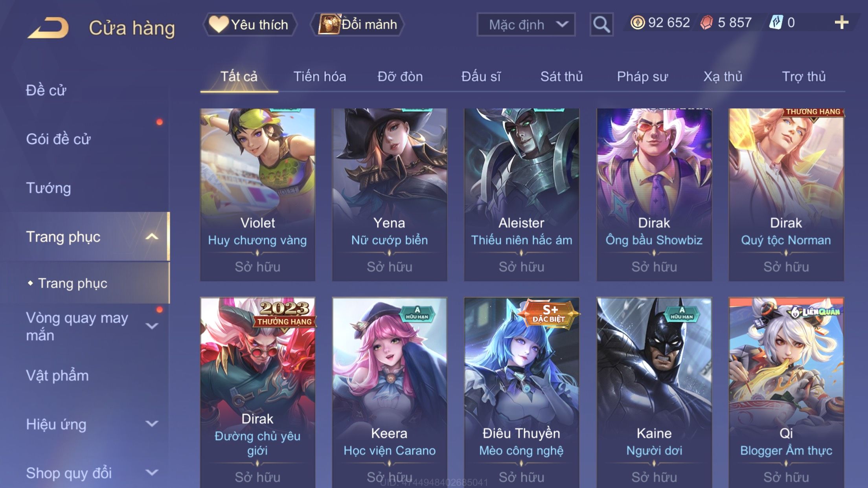Image resolution: width=868 pixels, height=488 pixels.
Task: Select the Violet Huy chương vàng skin card
Action: 257,194
